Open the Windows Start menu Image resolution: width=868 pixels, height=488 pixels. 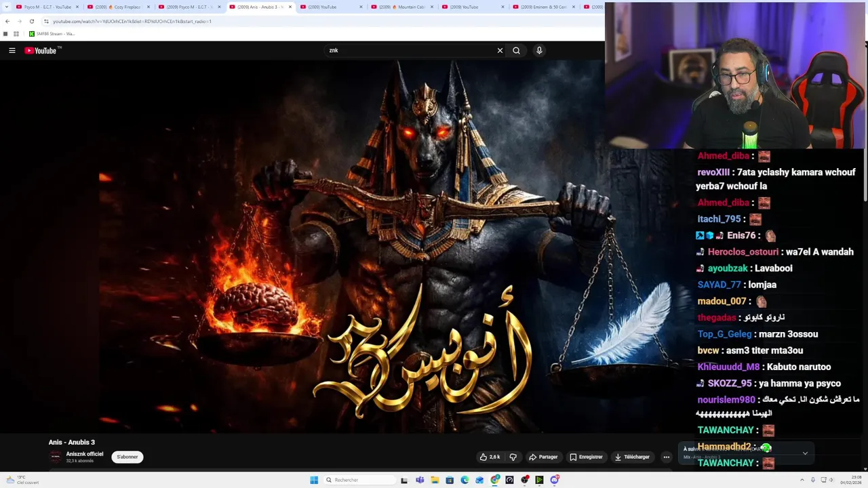[314, 480]
